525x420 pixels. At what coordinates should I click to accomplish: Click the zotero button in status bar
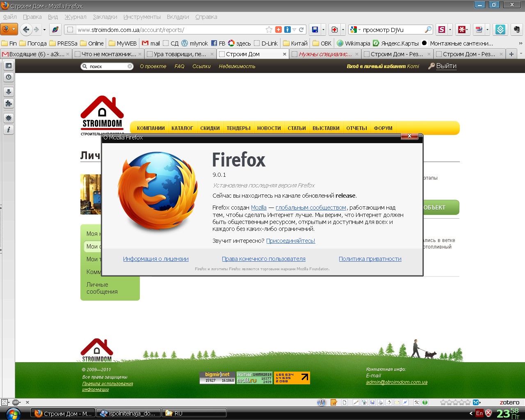509,402
